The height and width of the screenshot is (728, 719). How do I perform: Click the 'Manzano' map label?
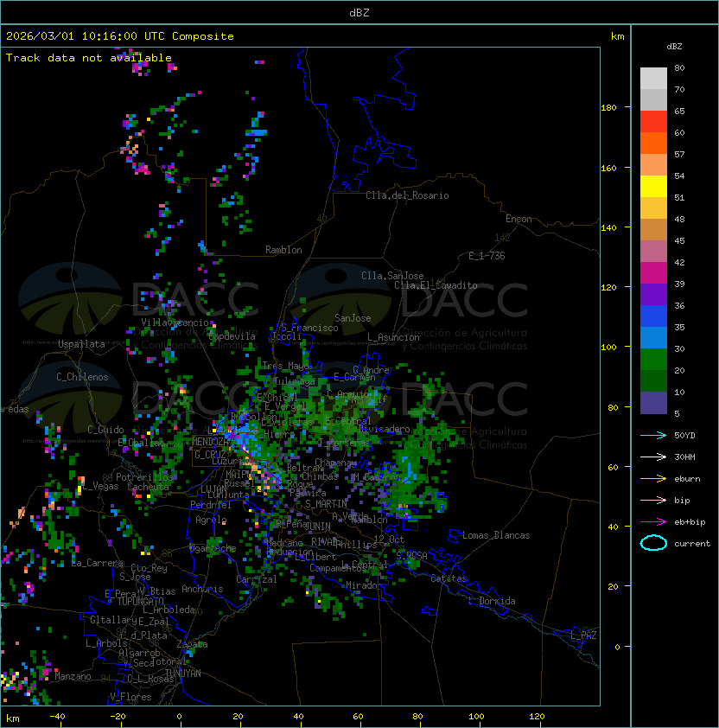click(x=73, y=676)
